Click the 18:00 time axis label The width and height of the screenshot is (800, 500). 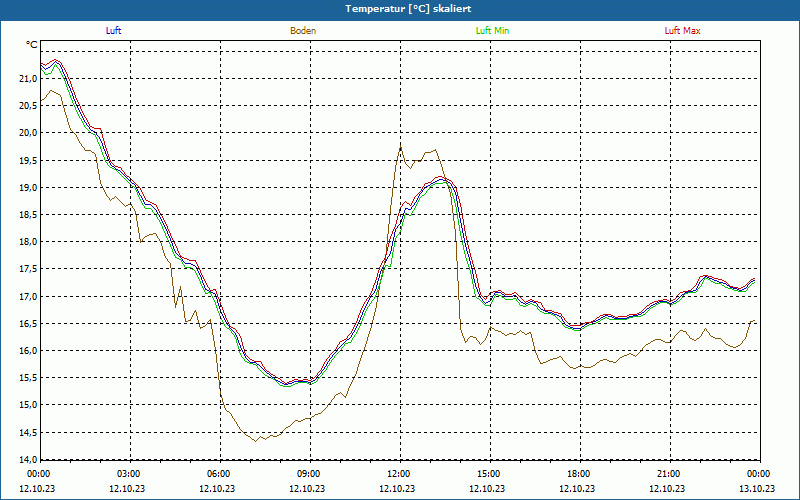578,474
